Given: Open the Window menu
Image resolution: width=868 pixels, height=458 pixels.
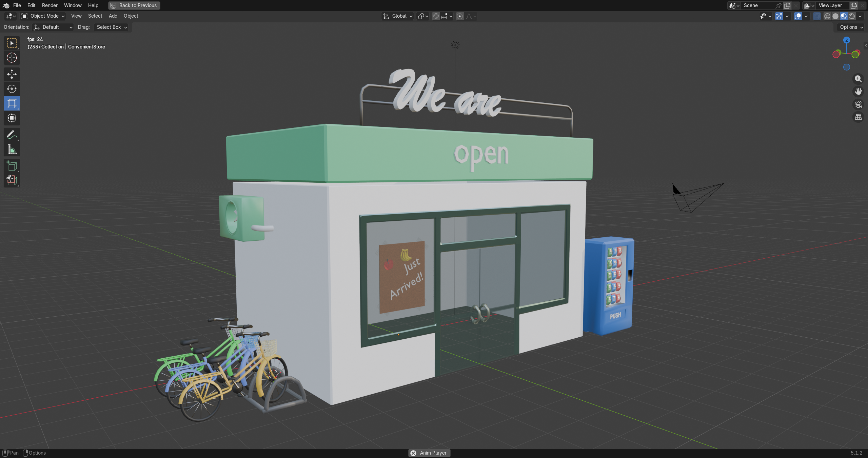Looking at the screenshot, I should 73,5.
